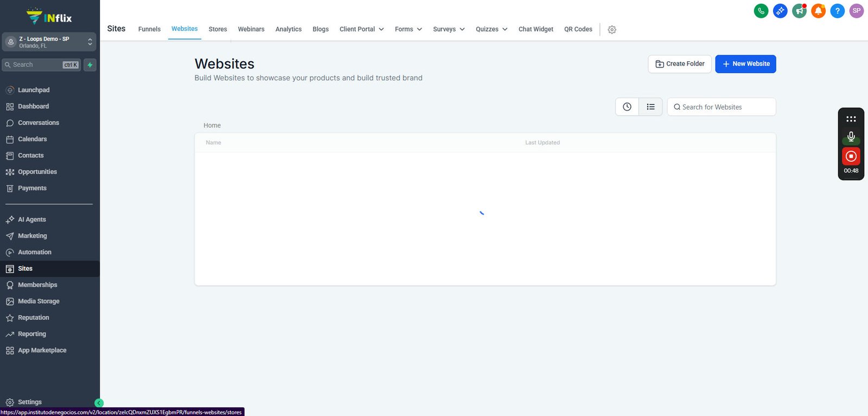Screen dimensions: 868x416
Task: Switch to the Funnels tab
Action: click(x=149, y=29)
